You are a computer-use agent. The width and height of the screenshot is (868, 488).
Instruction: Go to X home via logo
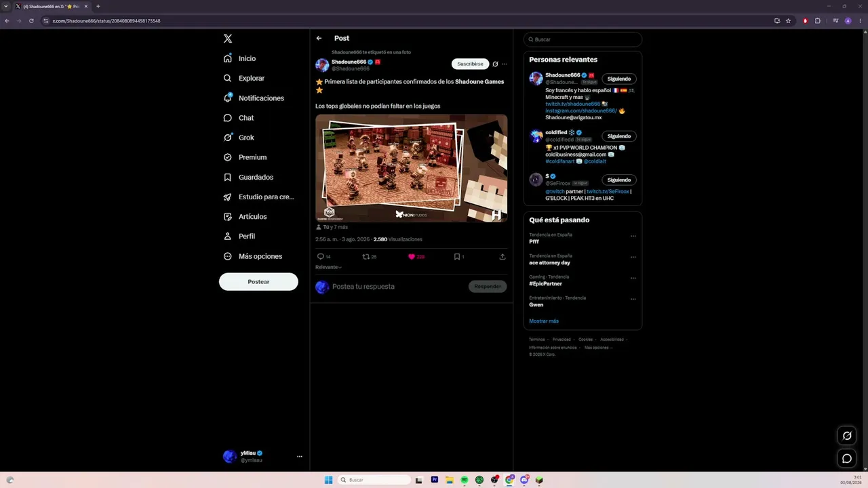[x=228, y=39]
